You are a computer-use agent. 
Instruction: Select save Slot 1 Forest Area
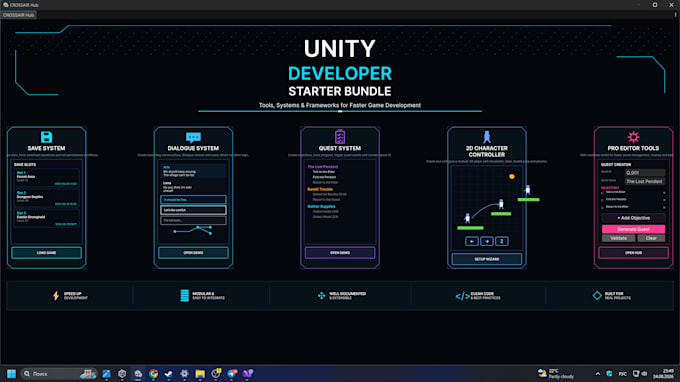pos(46,178)
